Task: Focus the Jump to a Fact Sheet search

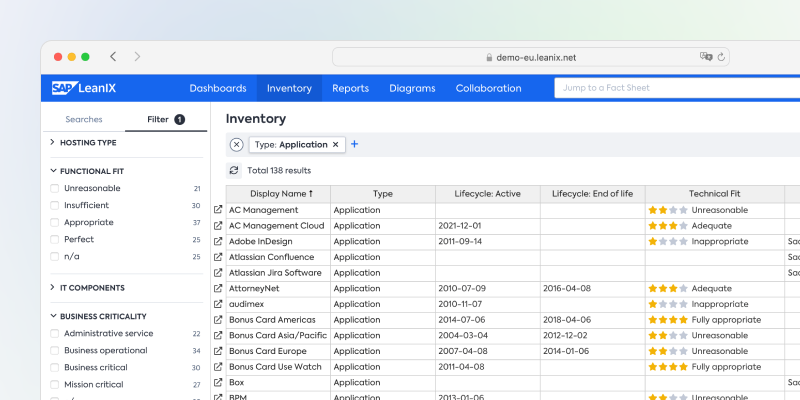Action: click(x=677, y=88)
